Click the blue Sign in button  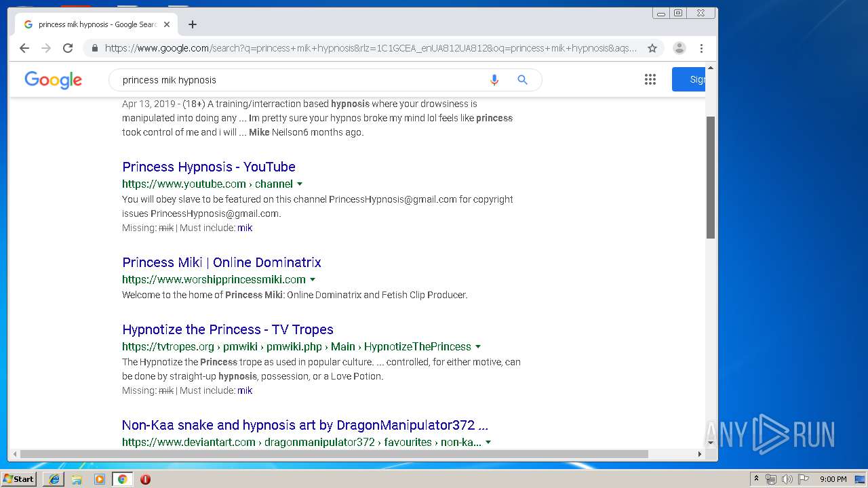click(x=689, y=79)
